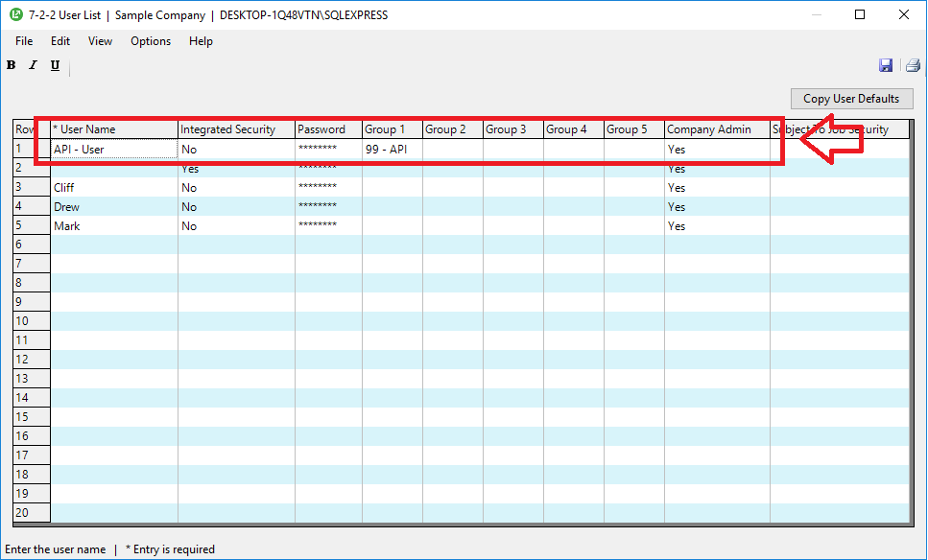Apply italic formatting with the I icon
Image resolution: width=928 pixels, height=560 pixels.
[32, 64]
